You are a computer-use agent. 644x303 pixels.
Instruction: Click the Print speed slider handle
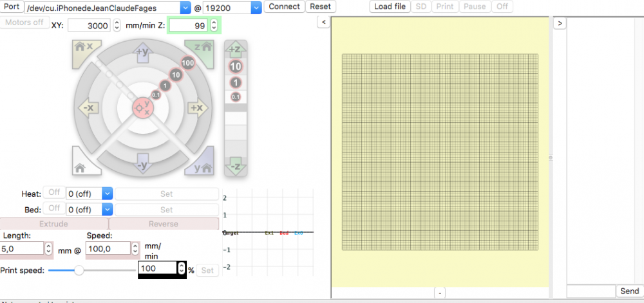pos(79,270)
